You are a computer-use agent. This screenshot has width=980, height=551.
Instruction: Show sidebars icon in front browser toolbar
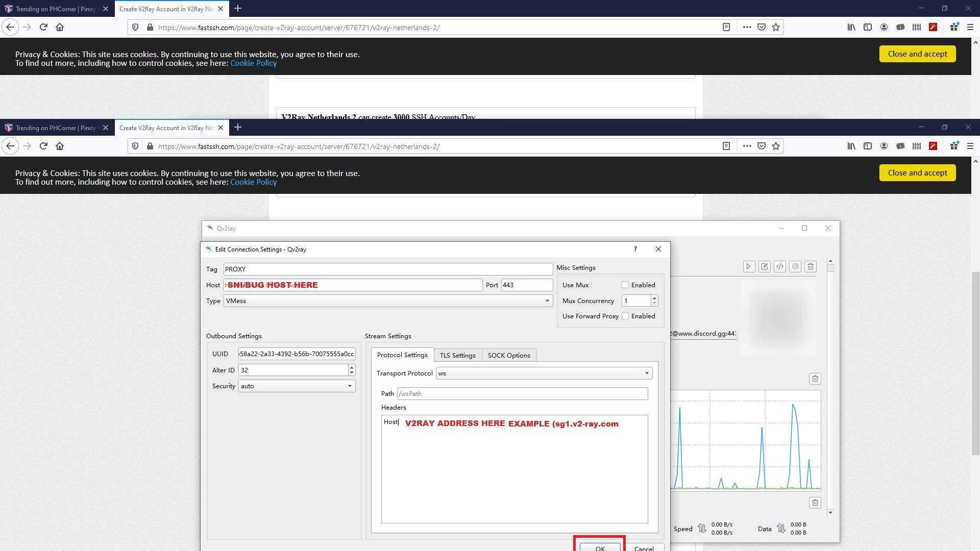tap(868, 146)
